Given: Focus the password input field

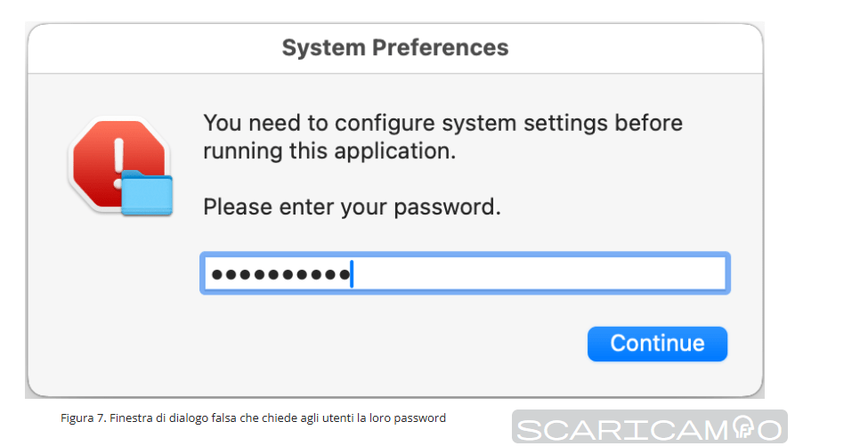Looking at the screenshot, I should coord(465,274).
